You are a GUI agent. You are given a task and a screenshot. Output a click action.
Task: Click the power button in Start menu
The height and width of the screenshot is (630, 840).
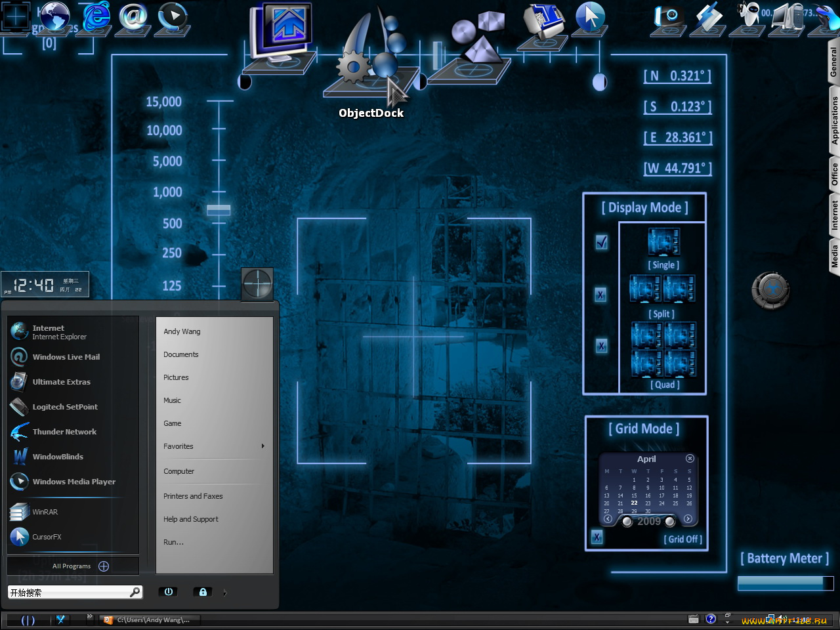[x=168, y=592]
